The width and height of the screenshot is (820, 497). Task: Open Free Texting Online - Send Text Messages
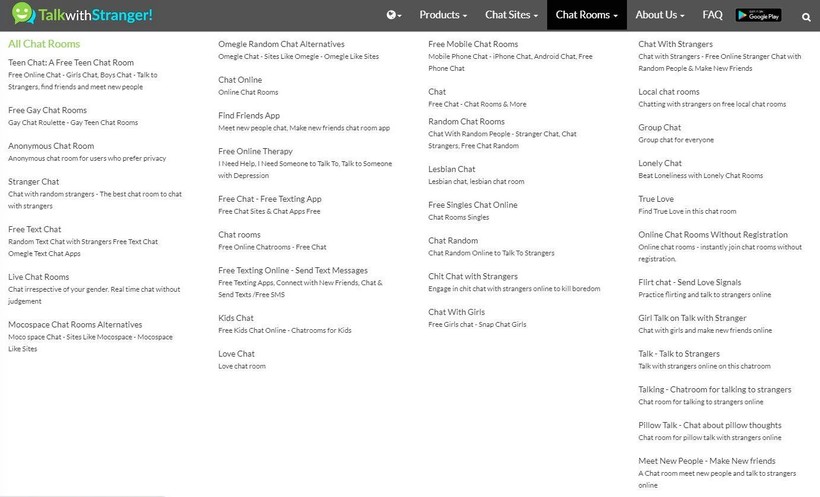[x=293, y=270]
